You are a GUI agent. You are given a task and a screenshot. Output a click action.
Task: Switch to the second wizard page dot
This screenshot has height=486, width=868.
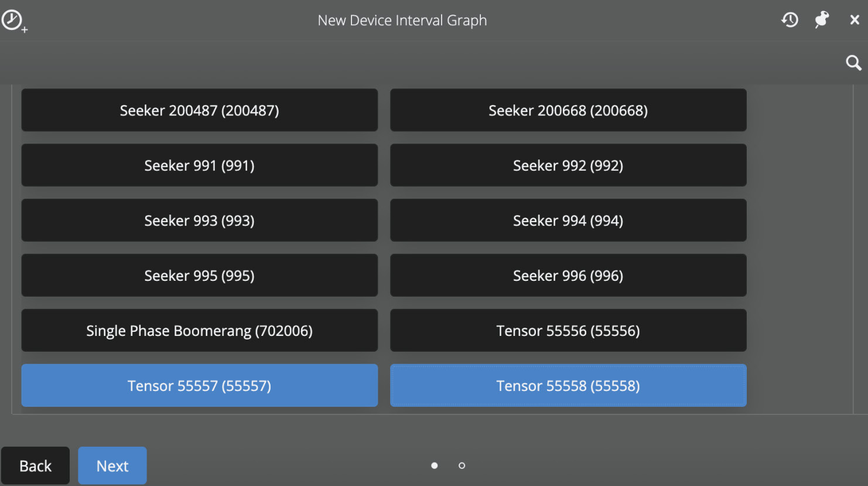pos(462,465)
